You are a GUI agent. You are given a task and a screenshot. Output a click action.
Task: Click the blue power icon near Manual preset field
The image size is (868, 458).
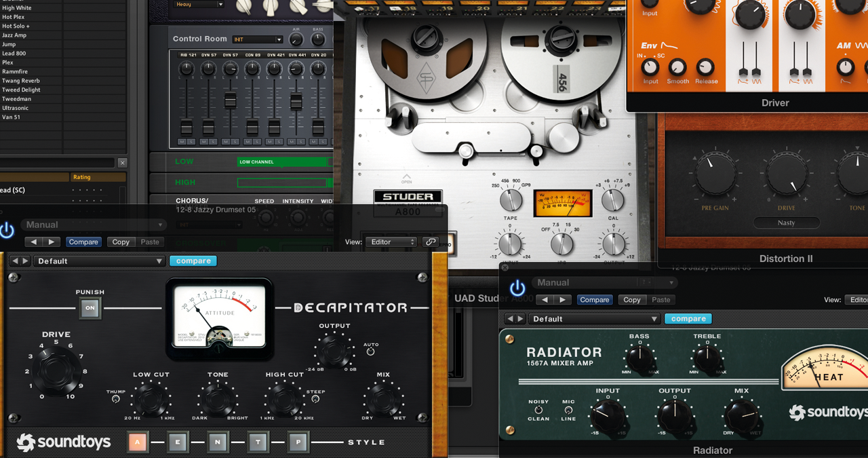7,231
